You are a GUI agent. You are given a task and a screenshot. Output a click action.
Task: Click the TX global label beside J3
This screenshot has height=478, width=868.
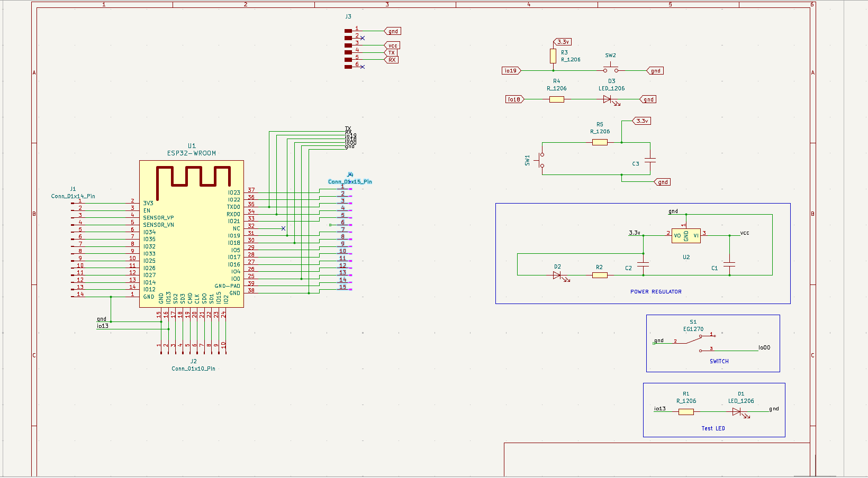391,52
